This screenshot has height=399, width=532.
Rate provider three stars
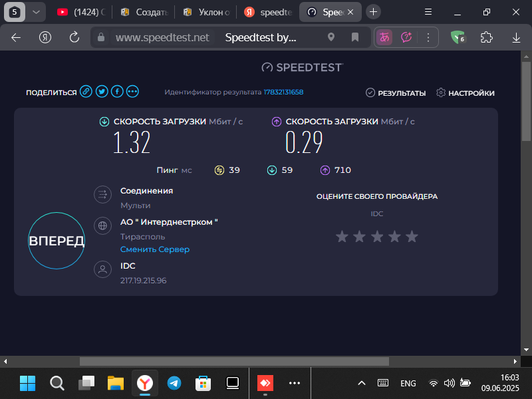[x=377, y=237]
